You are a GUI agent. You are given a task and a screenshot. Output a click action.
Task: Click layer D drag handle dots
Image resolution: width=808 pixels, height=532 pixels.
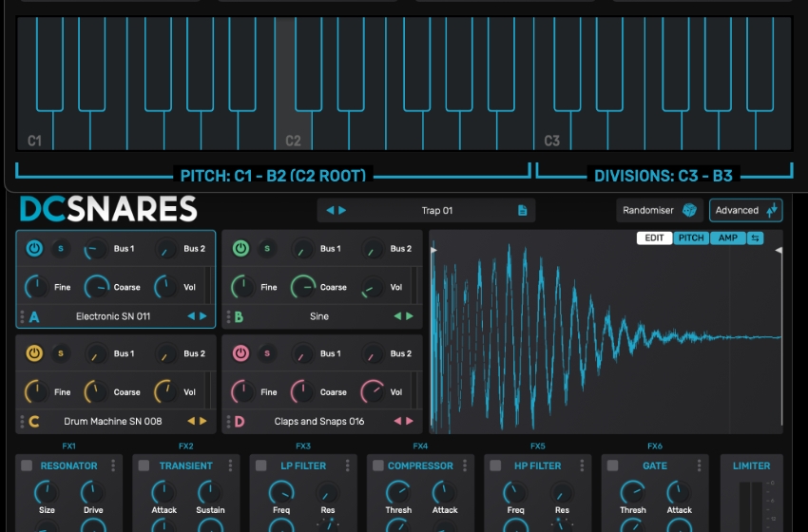point(228,421)
